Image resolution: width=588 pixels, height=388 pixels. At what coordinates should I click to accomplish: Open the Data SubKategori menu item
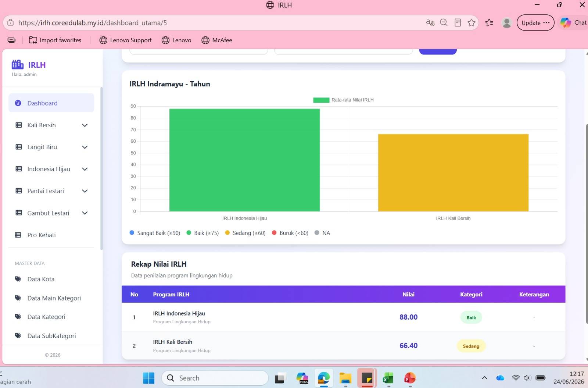51,335
